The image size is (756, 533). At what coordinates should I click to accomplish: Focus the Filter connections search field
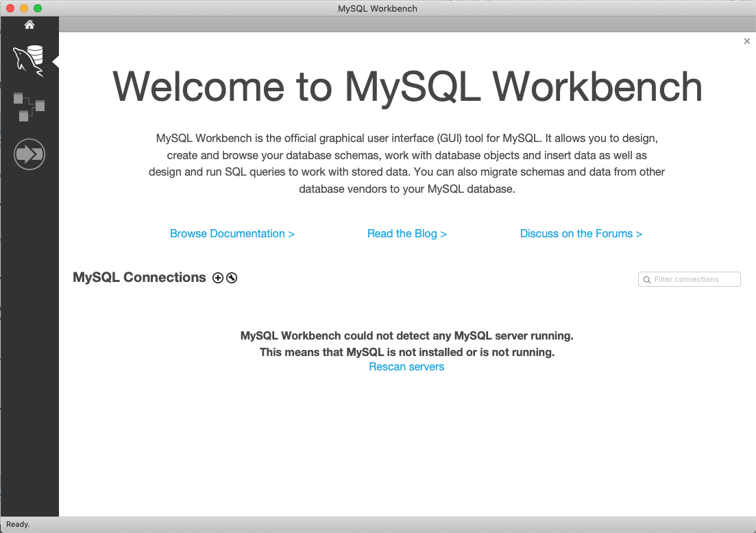(689, 279)
